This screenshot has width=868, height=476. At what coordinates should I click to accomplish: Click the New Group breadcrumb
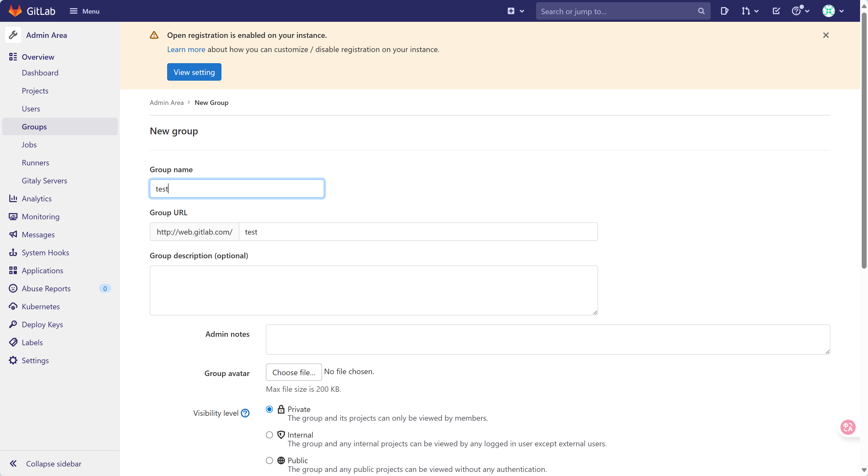(x=211, y=103)
